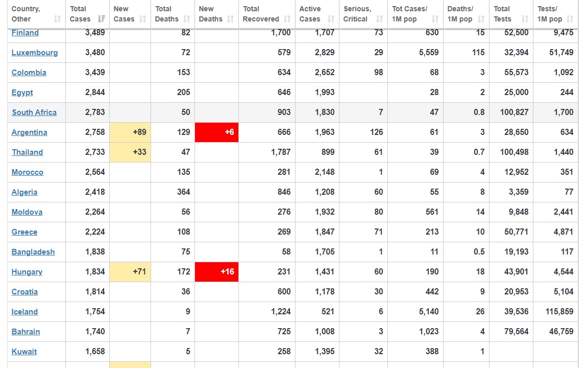Image resolution: width=588 pixels, height=368 pixels.
Task: Click the Colombia link
Action: [29, 73]
